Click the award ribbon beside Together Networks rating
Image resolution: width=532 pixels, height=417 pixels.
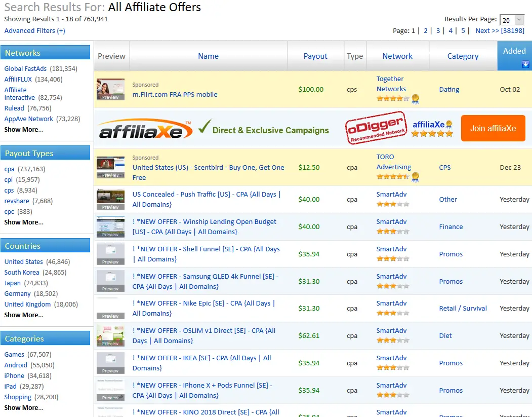click(x=415, y=99)
